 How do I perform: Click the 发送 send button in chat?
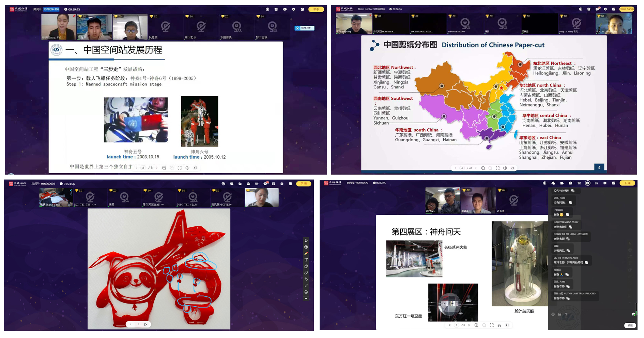click(x=630, y=325)
